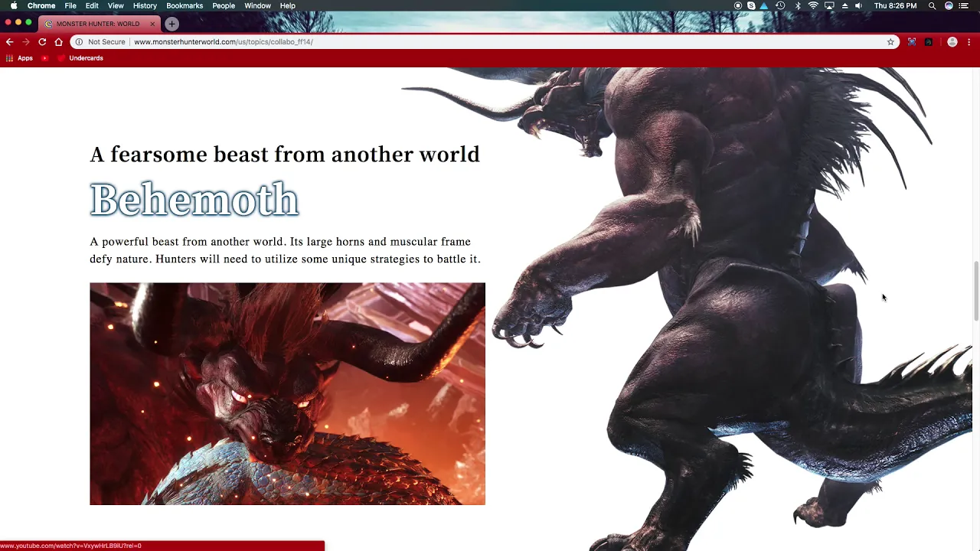The width and height of the screenshot is (980, 551).
Task: Open AirPlay display menu
Action: point(829,5)
